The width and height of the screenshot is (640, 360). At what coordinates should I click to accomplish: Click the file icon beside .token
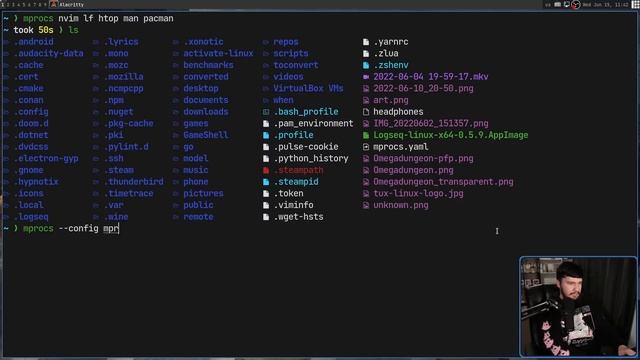pos(266,193)
